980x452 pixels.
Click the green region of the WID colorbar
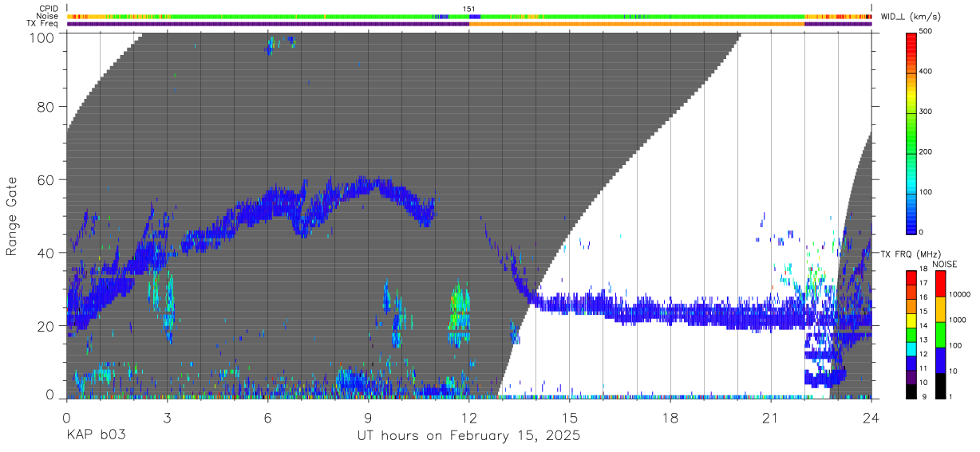[911, 132]
